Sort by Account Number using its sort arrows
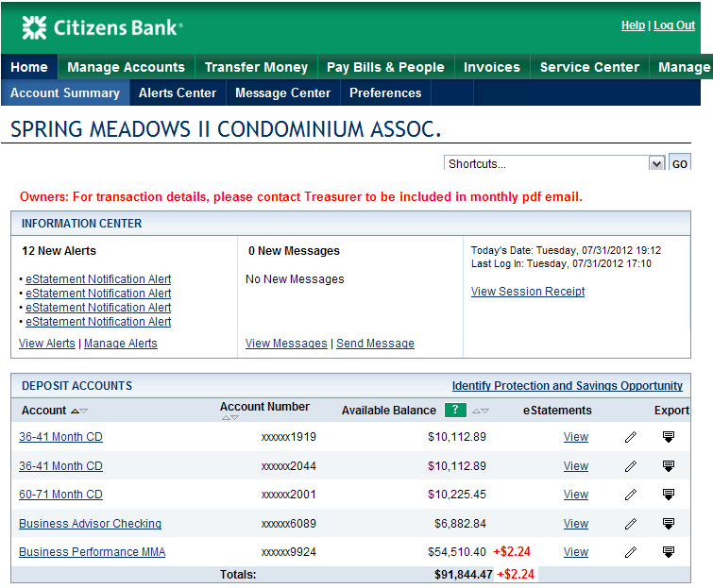 [x=230, y=417]
